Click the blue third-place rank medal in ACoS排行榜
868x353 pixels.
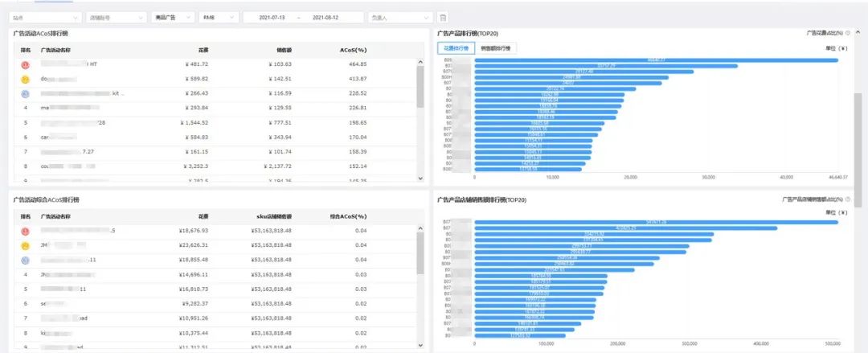[x=26, y=93]
